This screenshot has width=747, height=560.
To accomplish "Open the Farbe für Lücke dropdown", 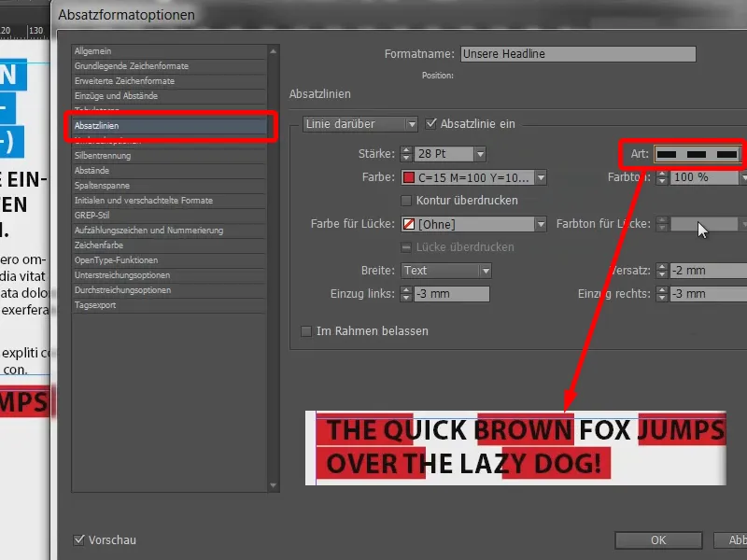I will 541,224.
